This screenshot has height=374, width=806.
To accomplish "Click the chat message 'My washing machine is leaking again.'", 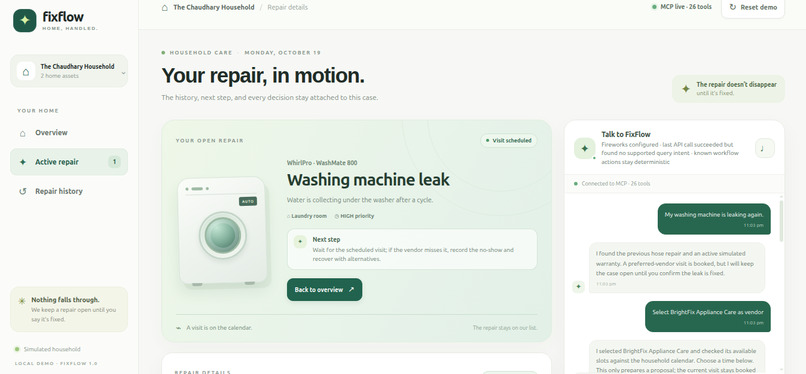I will [714, 219].
